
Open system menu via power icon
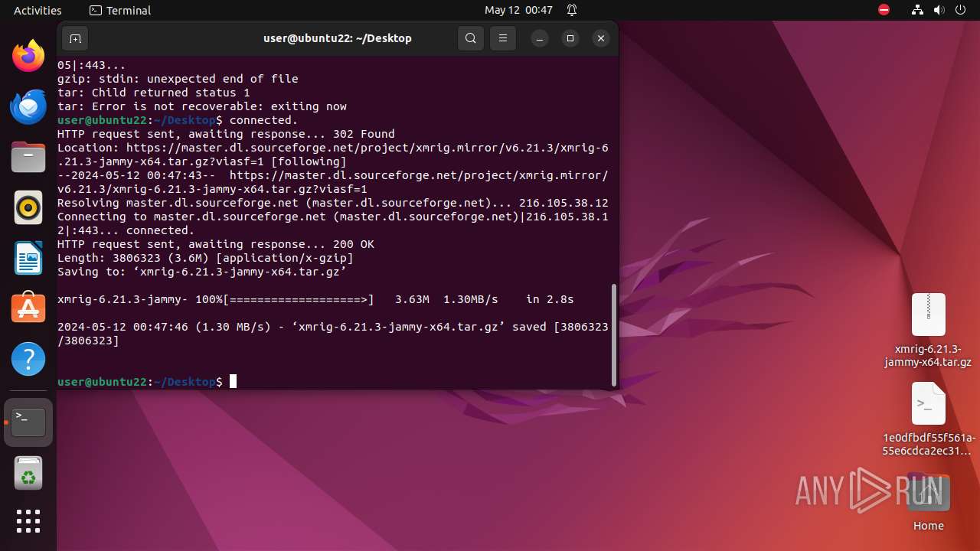point(961,10)
